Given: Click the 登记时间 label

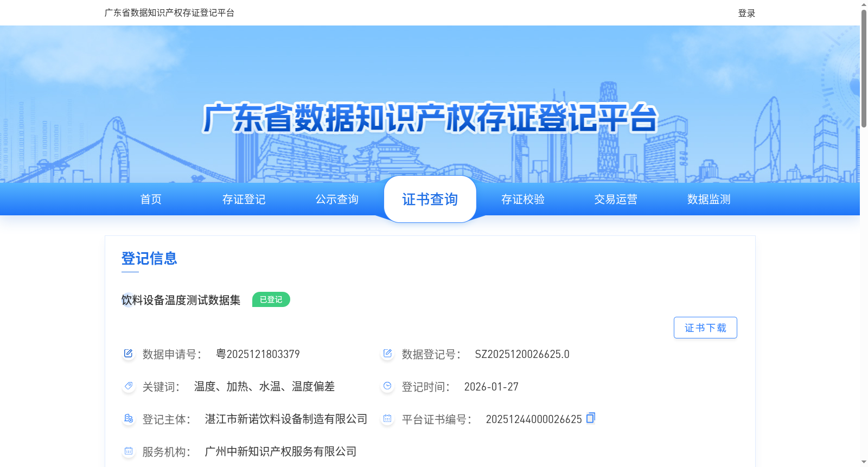Looking at the screenshot, I should click(426, 387).
